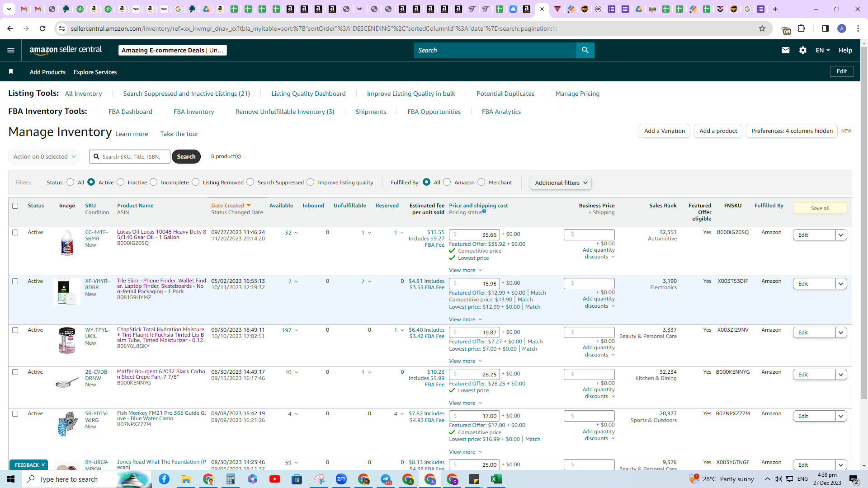Sort by the Date Created column
This screenshot has height=488, width=868.
(231, 206)
